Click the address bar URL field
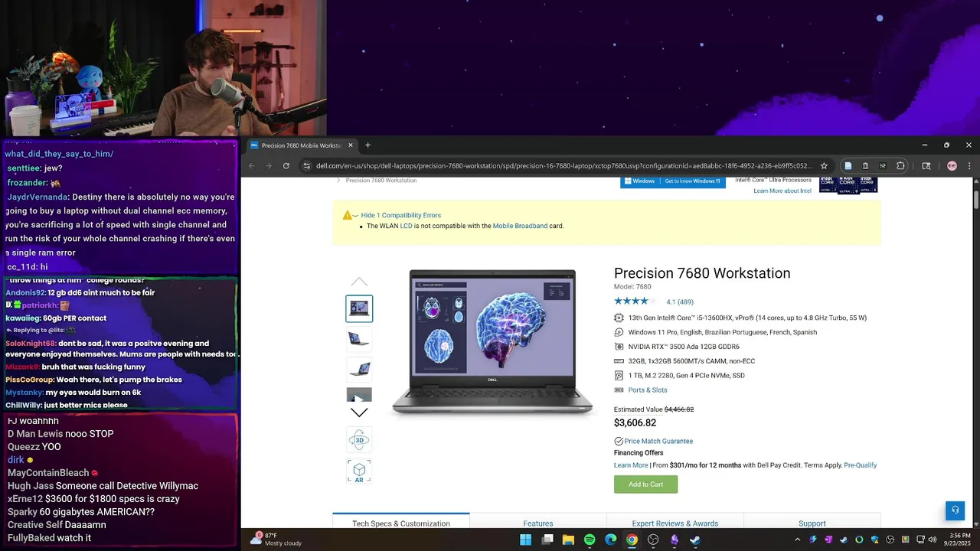 (564, 166)
